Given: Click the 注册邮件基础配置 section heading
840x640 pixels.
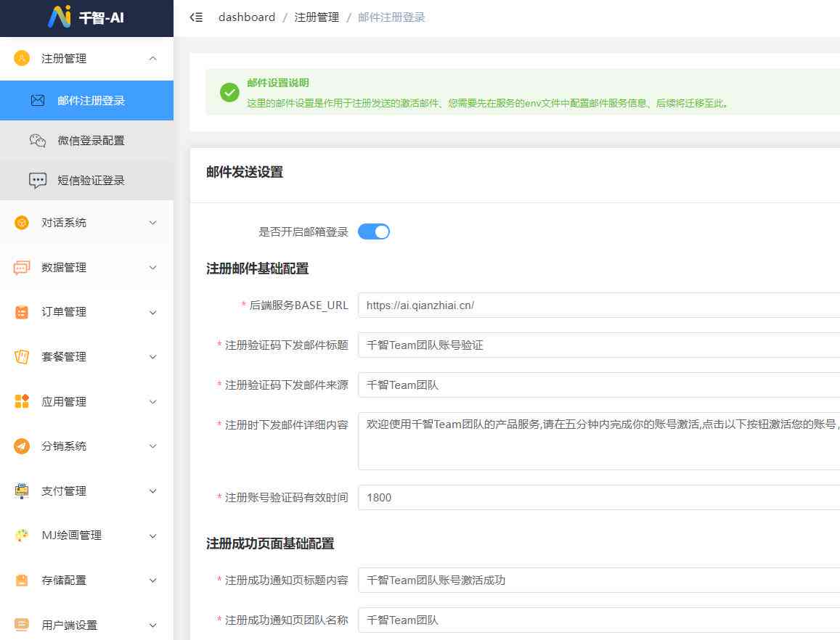Looking at the screenshot, I should click(x=258, y=268).
